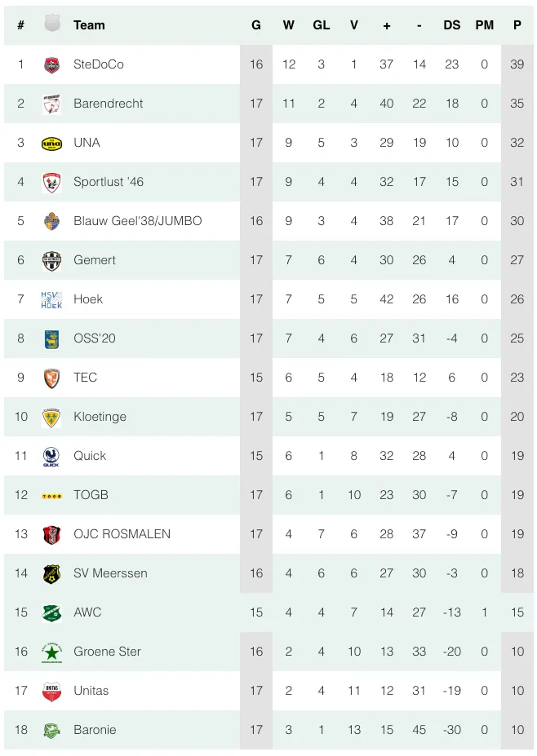
Task: Click the DS goal difference header
Action: tap(452, 25)
